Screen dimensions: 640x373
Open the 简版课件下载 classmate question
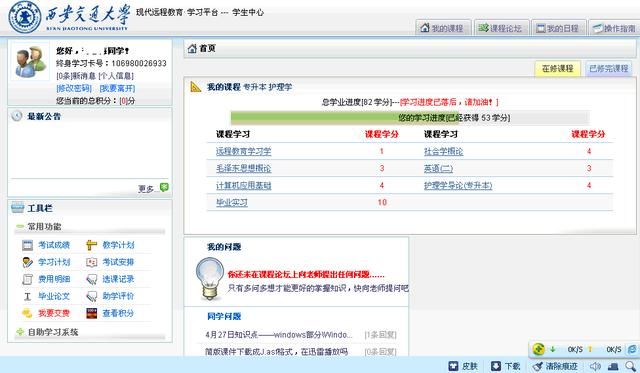(x=276, y=351)
